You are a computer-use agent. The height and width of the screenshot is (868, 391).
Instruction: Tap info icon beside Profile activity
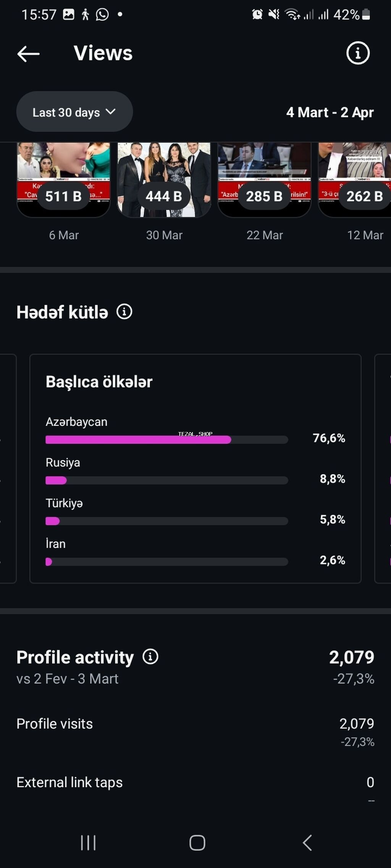tap(150, 657)
